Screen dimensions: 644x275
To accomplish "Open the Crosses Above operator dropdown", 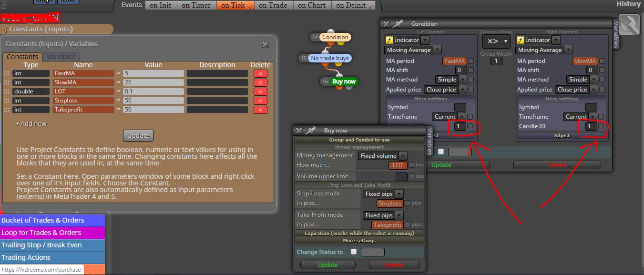I will point(496,41).
